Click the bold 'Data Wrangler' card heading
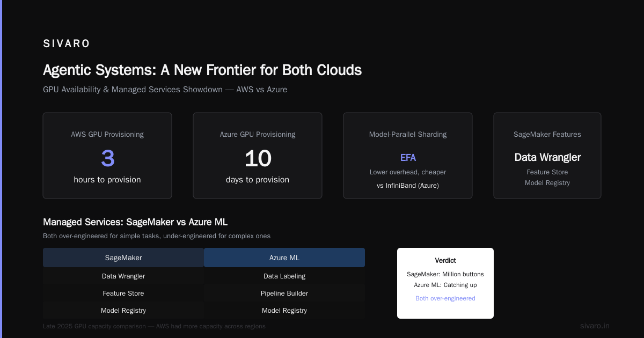 coord(547,157)
